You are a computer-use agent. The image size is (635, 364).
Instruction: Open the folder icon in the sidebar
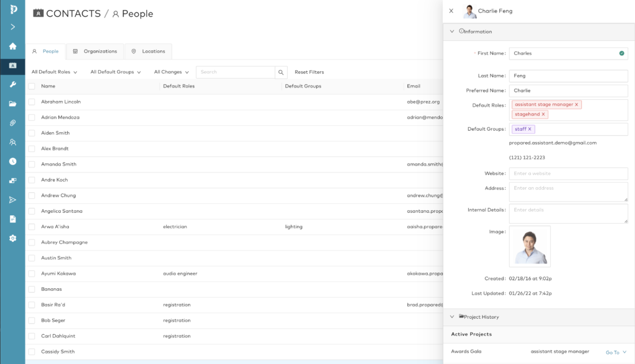click(12, 104)
